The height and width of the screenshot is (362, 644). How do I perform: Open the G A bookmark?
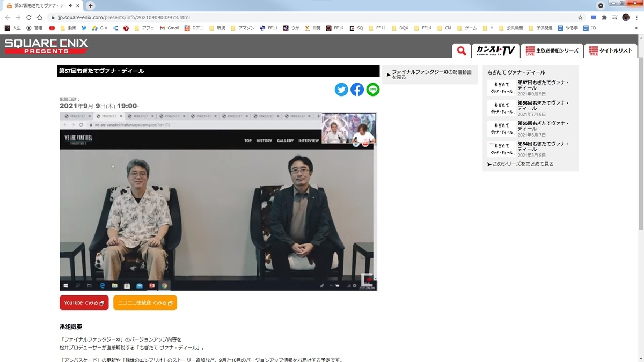tap(100, 28)
